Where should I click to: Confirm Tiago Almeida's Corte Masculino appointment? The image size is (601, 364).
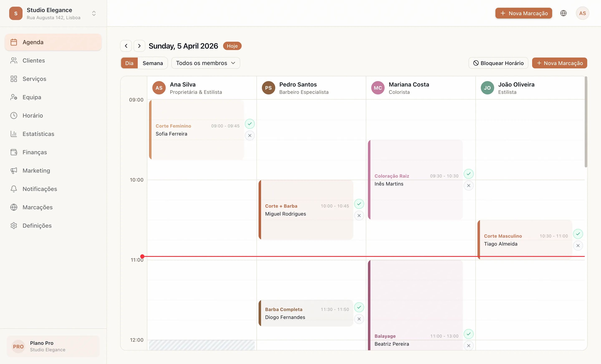(578, 234)
